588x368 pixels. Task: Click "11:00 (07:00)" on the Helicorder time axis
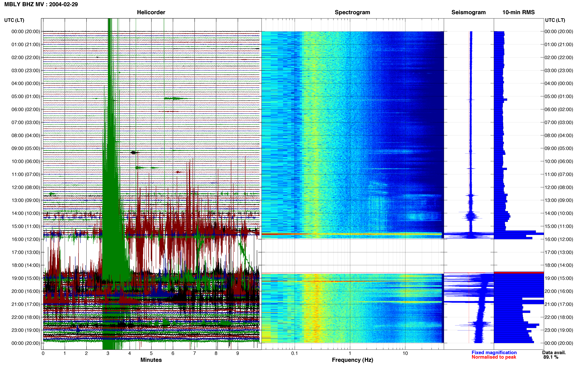(26, 174)
